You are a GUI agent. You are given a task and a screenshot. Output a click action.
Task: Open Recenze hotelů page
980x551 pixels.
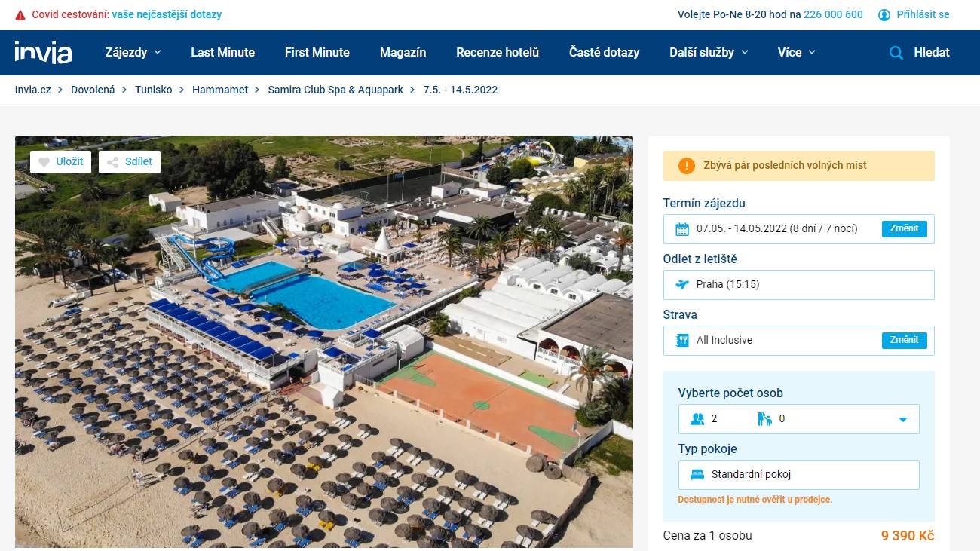(498, 53)
